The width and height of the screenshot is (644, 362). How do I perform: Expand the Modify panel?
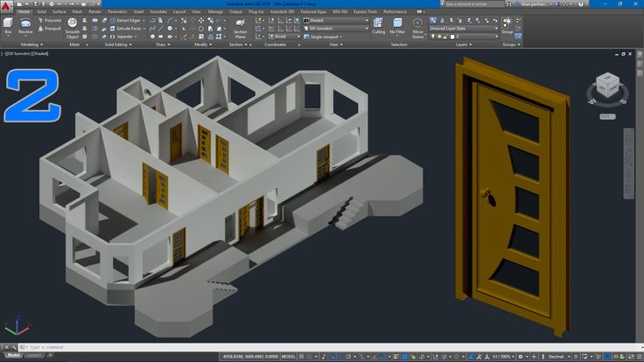pos(203,45)
